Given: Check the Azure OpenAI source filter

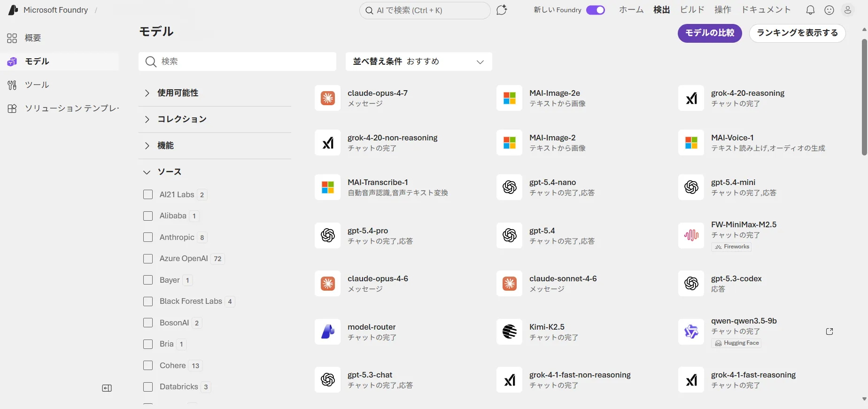Looking at the screenshot, I should tap(148, 259).
